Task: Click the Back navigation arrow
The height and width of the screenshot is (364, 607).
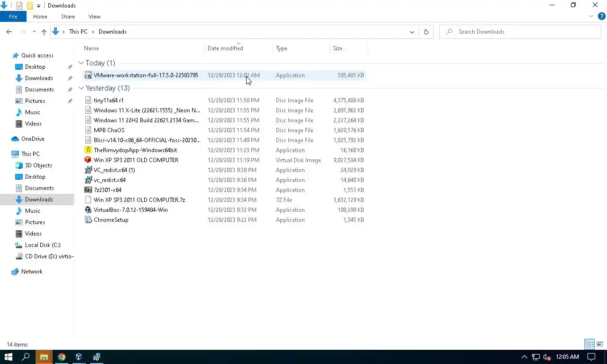Action: point(9,32)
